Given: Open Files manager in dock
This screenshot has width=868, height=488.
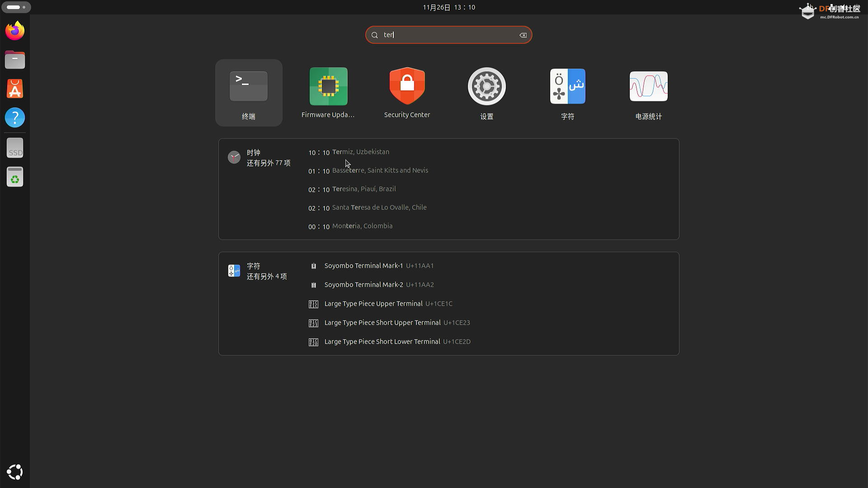Looking at the screenshot, I should coord(15,60).
